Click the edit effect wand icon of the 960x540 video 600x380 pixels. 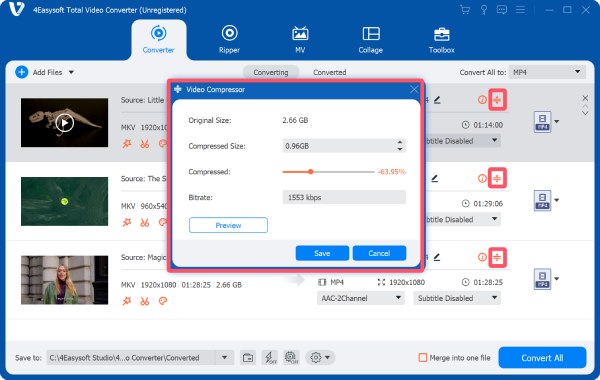[127, 222]
